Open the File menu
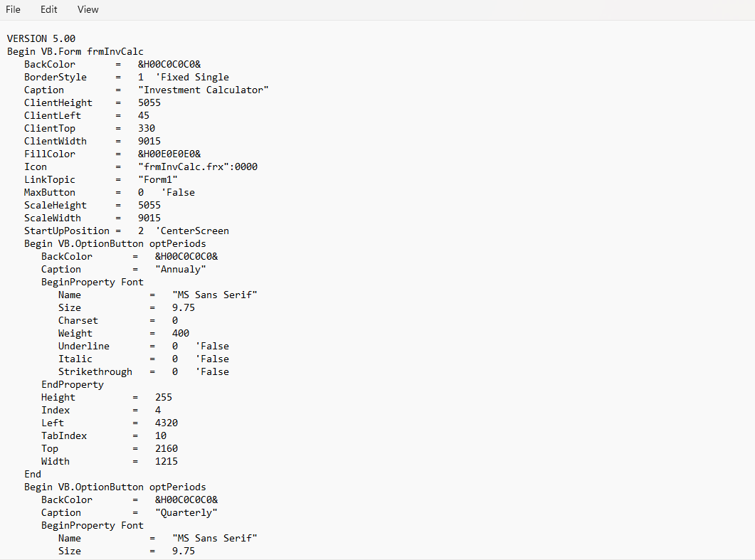This screenshot has width=755, height=560. [x=13, y=9]
